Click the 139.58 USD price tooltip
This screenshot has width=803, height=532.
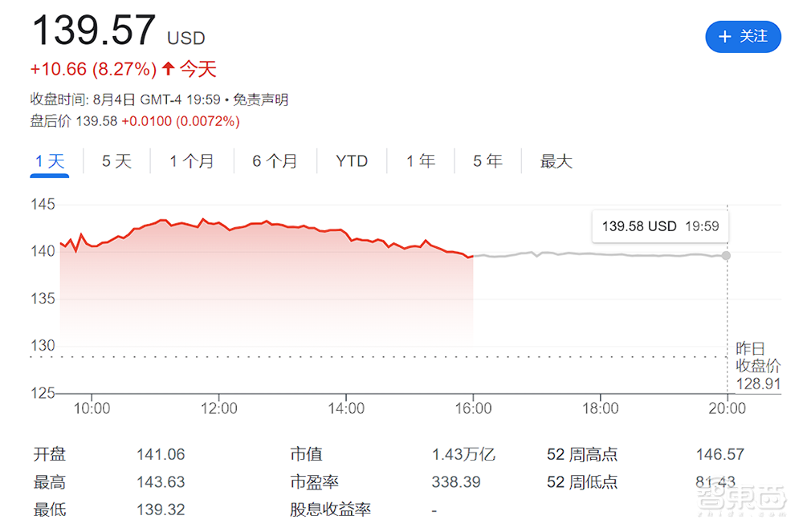click(x=659, y=225)
